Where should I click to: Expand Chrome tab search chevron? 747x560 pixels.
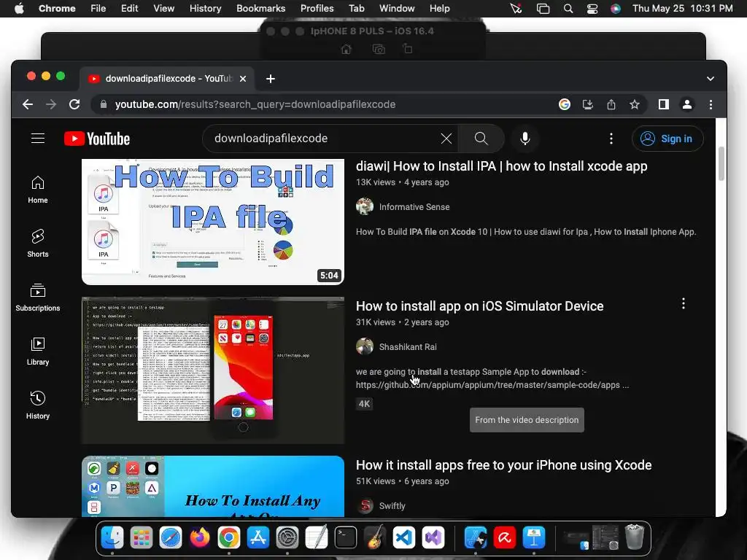click(711, 79)
